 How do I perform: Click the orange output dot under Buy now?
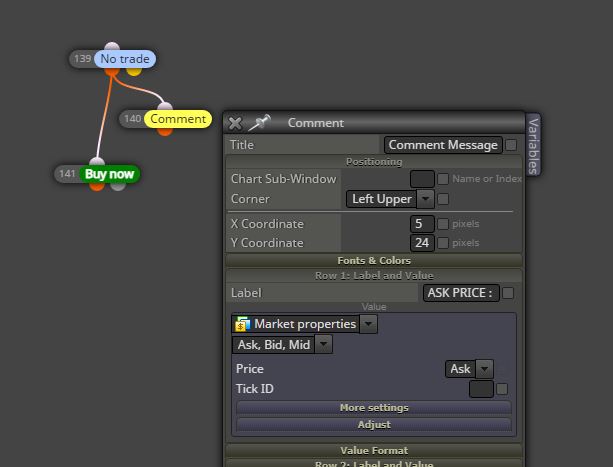pyautogui.click(x=97, y=186)
